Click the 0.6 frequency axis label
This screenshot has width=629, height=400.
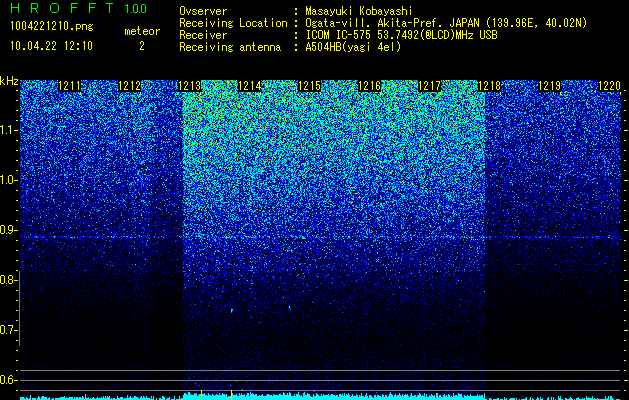pyautogui.click(x=8, y=380)
